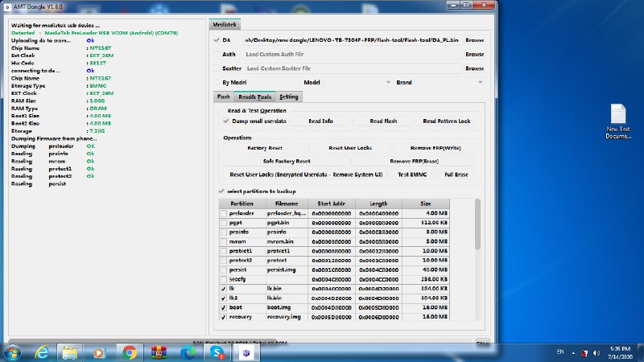The height and width of the screenshot is (362, 644).
Task: Click Load Custom Scatter File field
Action: click(352, 68)
